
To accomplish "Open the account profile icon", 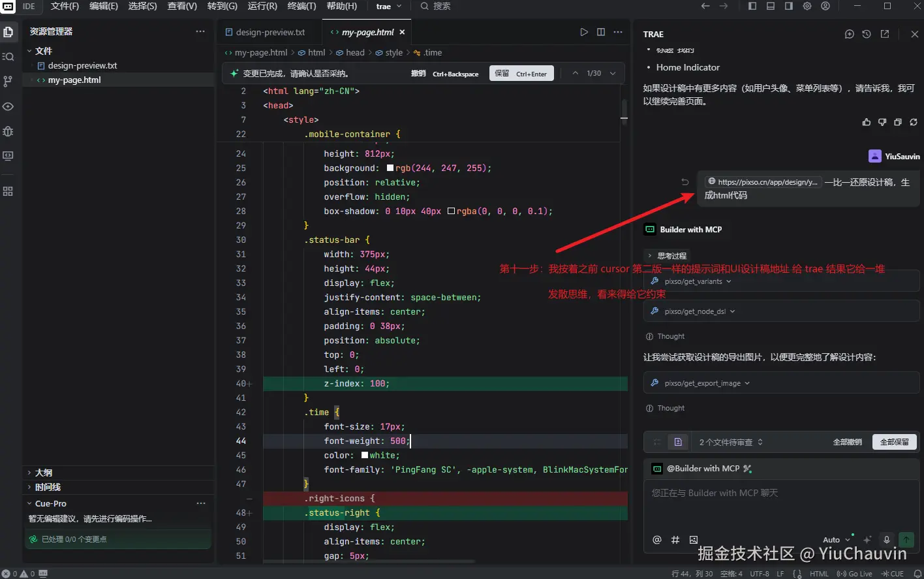I will pos(825,6).
